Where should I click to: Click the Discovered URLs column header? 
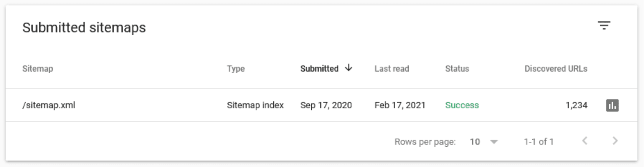[x=556, y=69]
